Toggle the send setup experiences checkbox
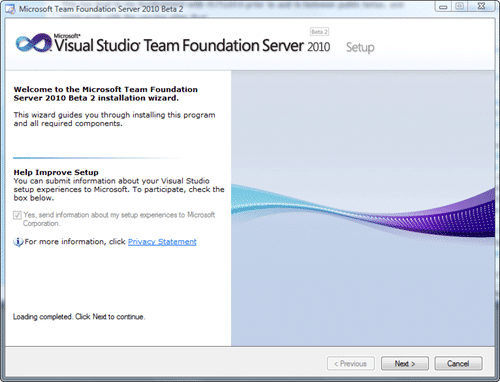Image resolution: width=500 pixels, height=382 pixels. coord(17,215)
